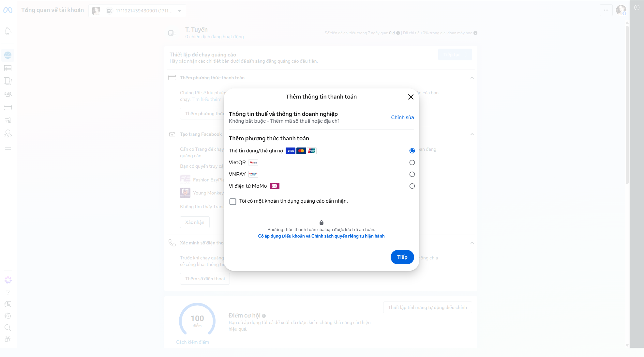Open the ad account selector dropdown
644x357 pixels.
tap(137, 11)
